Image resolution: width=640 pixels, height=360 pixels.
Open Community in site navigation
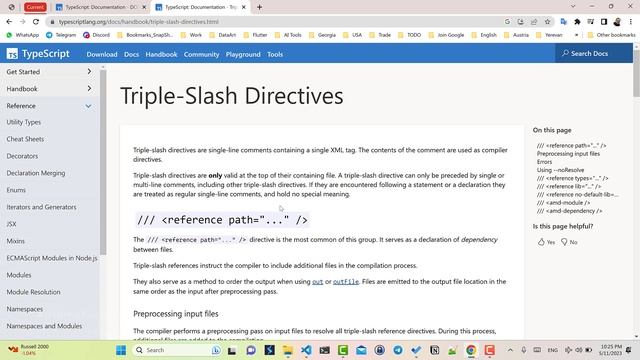(x=201, y=54)
